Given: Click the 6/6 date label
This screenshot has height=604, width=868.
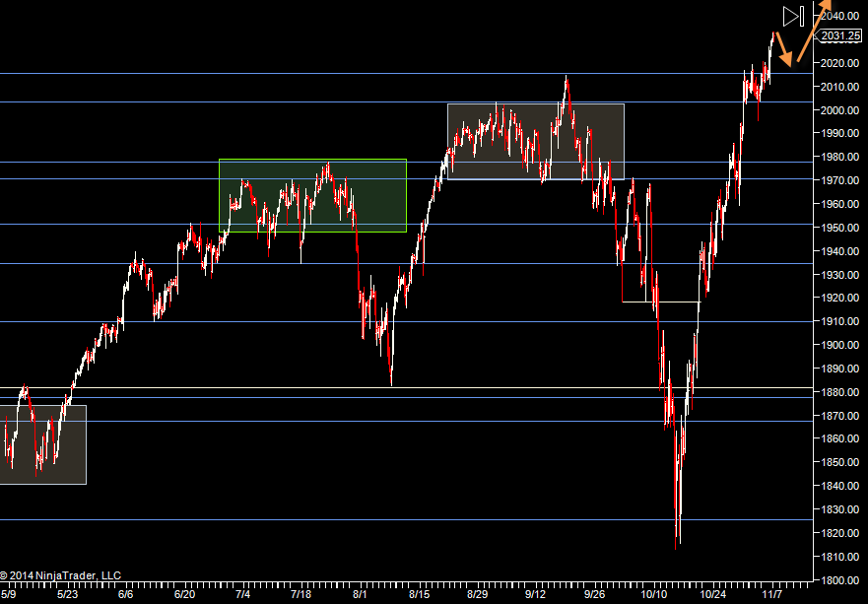Looking at the screenshot, I should click(x=126, y=594).
